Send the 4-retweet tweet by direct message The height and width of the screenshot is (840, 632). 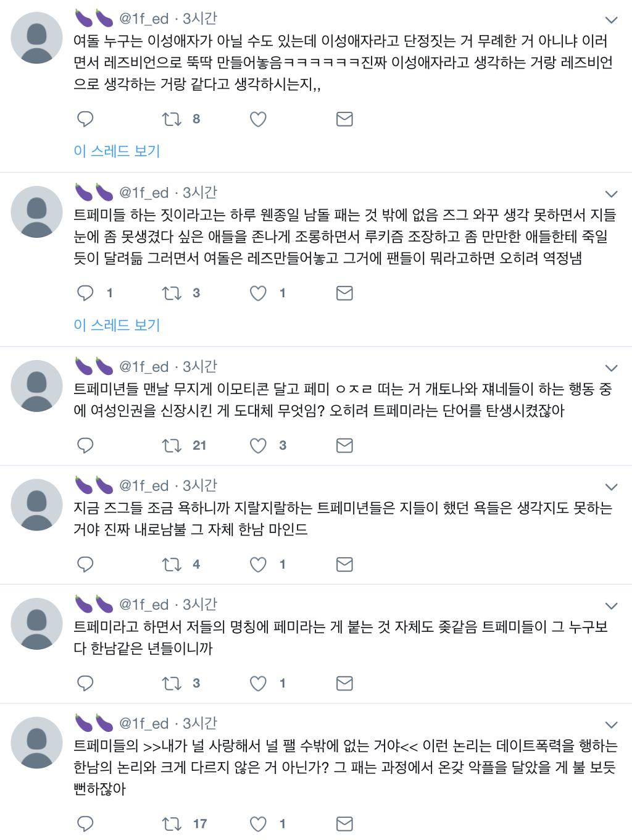(344, 565)
